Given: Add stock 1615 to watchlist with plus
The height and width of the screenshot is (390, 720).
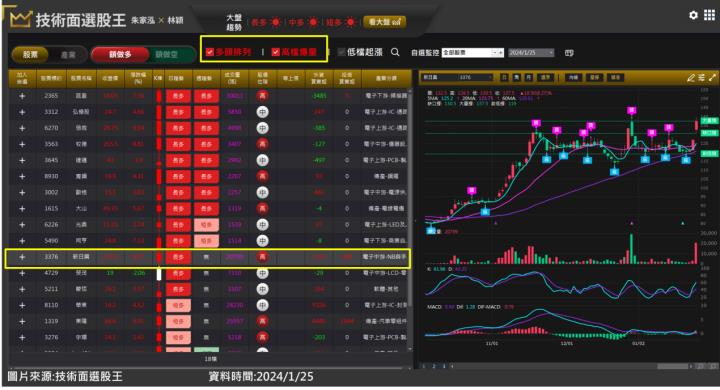Looking at the screenshot, I should 22,209.
